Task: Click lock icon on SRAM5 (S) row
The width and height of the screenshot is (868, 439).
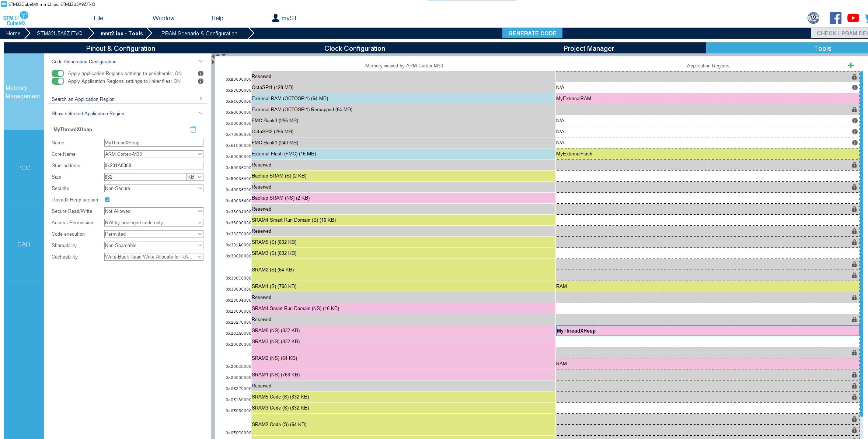Action: click(x=854, y=242)
